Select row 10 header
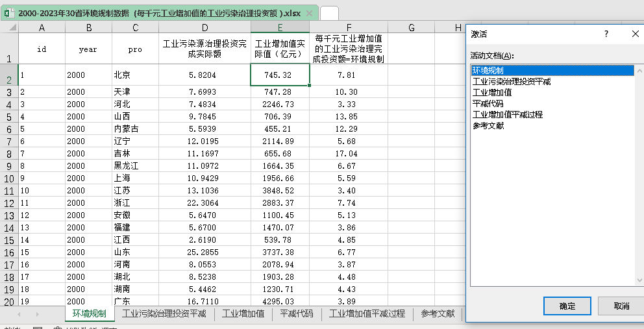 (x=9, y=178)
